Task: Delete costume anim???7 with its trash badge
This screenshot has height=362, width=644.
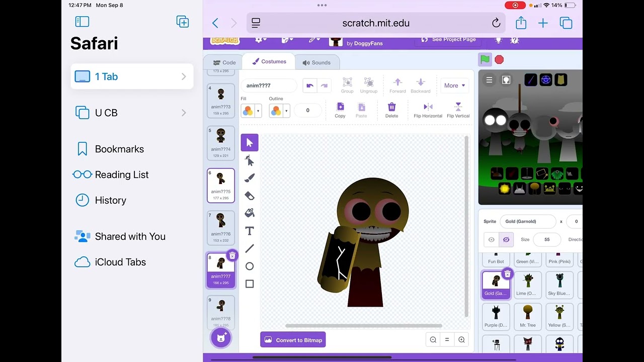Action: click(232, 256)
